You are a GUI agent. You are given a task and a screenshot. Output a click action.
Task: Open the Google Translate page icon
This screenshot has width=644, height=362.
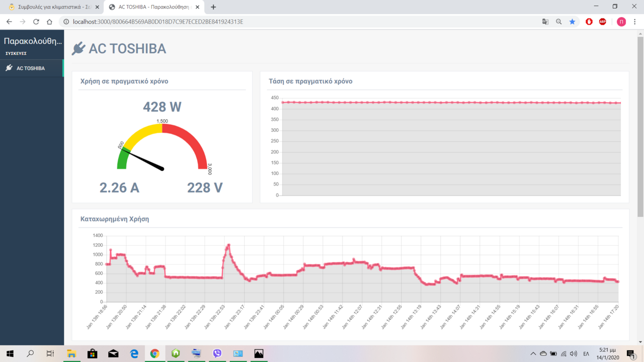[545, 22]
